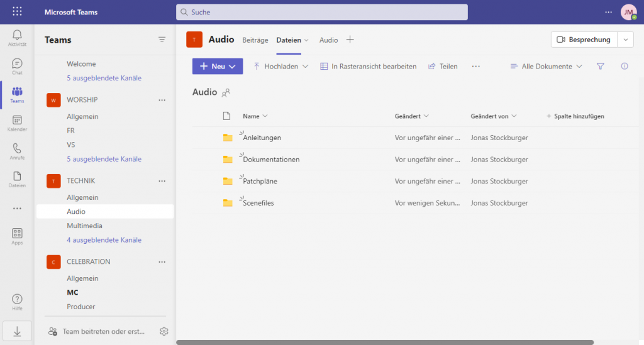Switch to the Beiträge tab

(255, 40)
